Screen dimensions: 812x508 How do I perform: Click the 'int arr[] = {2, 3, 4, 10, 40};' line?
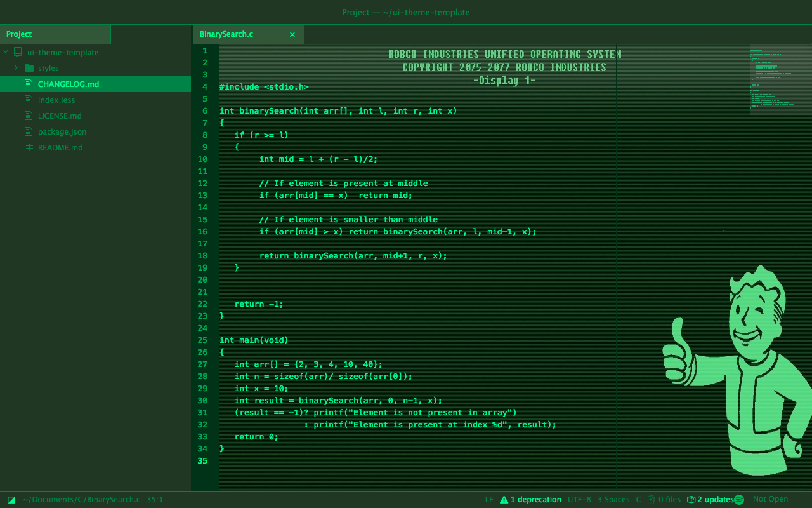(x=309, y=364)
